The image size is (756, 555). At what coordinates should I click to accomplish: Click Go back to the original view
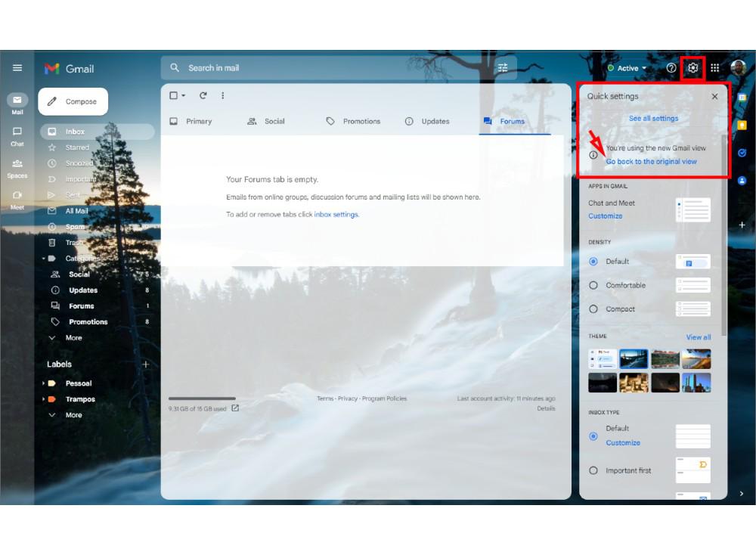(x=651, y=162)
